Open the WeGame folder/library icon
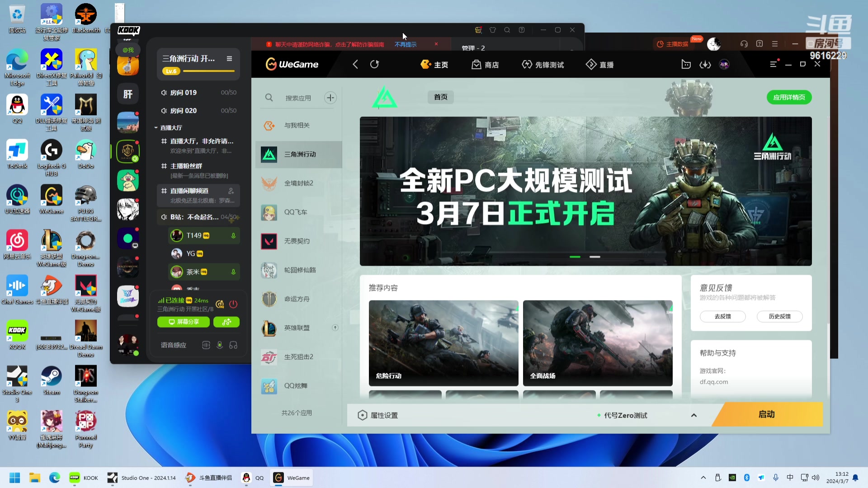Screen dimensions: 868x488 click(x=686, y=65)
